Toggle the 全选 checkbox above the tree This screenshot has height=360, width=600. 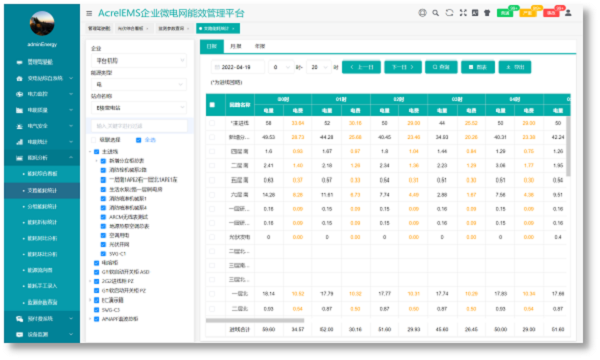[139, 140]
